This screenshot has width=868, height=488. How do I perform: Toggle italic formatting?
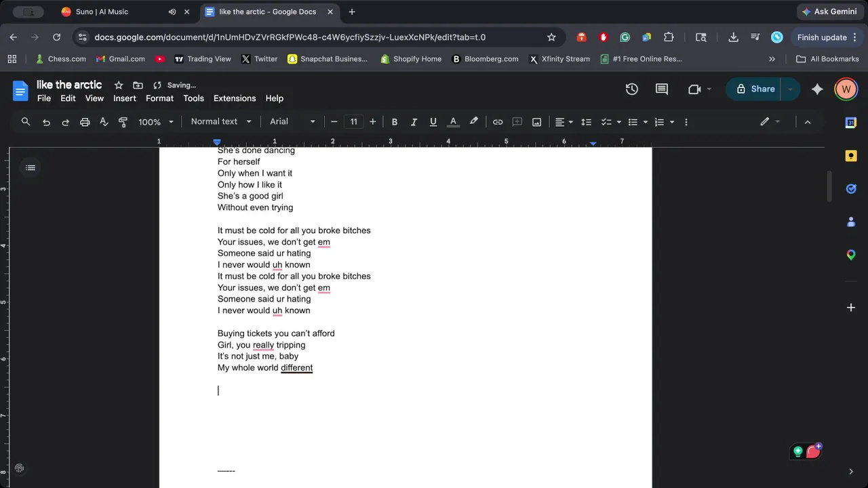pos(414,122)
